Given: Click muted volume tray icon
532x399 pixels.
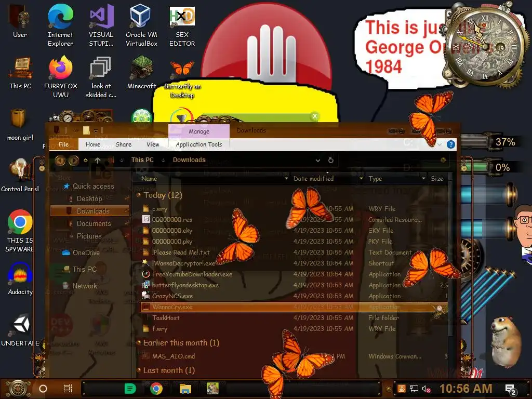Looking at the screenshot, I should click(426, 389).
